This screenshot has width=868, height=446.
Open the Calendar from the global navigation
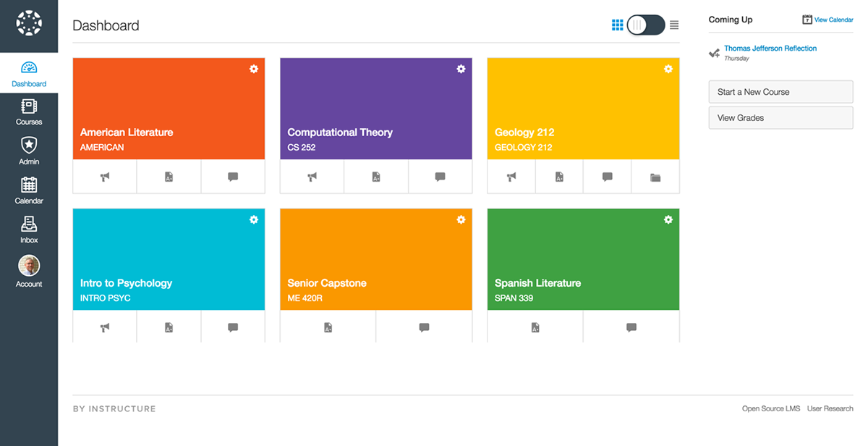tap(29, 190)
